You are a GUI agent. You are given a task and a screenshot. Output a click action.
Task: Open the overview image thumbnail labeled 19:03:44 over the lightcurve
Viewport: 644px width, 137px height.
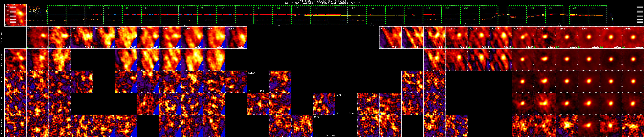tap(15, 15)
